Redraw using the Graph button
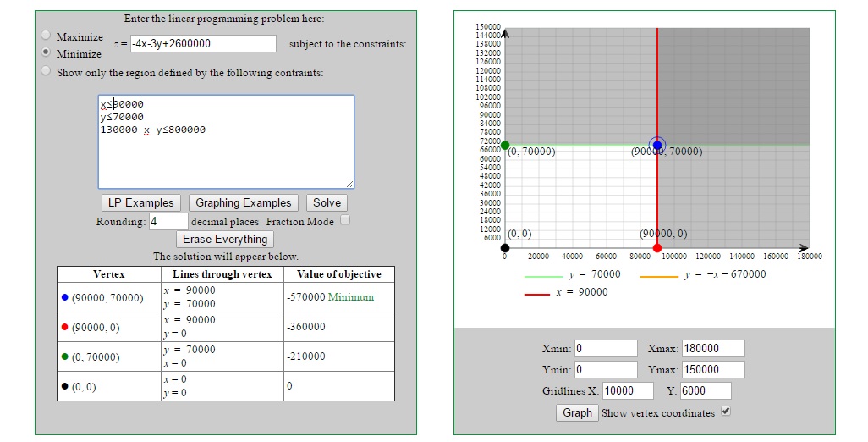 click(x=577, y=412)
